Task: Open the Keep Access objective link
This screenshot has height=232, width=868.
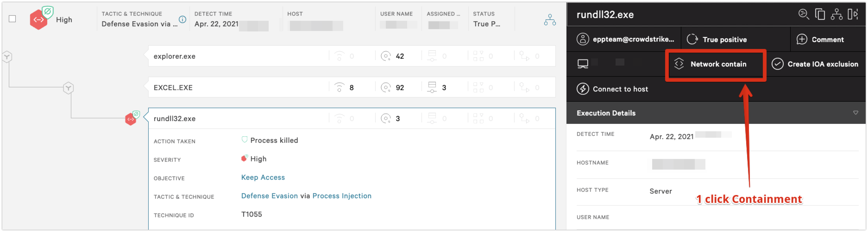Action: 263,177
